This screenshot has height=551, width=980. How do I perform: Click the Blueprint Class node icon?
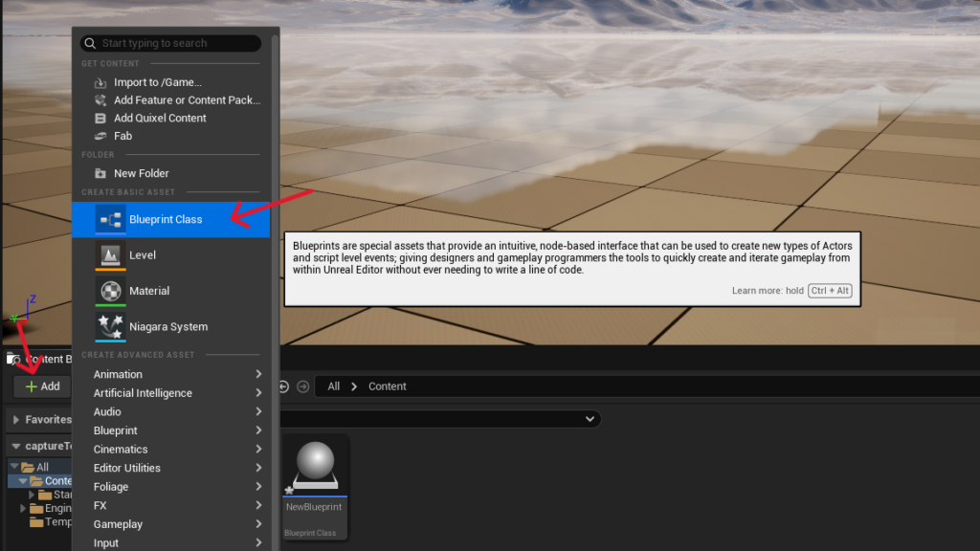coord(111,219)
